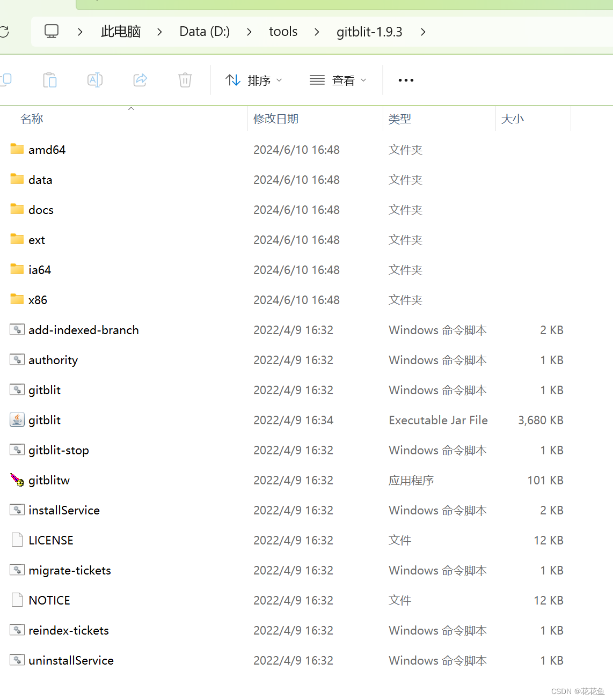Image resolution: width=613 pixels, height=700 pixels.
Task: Click the gitblitw application icon
Action: click(x=17, y=480)
